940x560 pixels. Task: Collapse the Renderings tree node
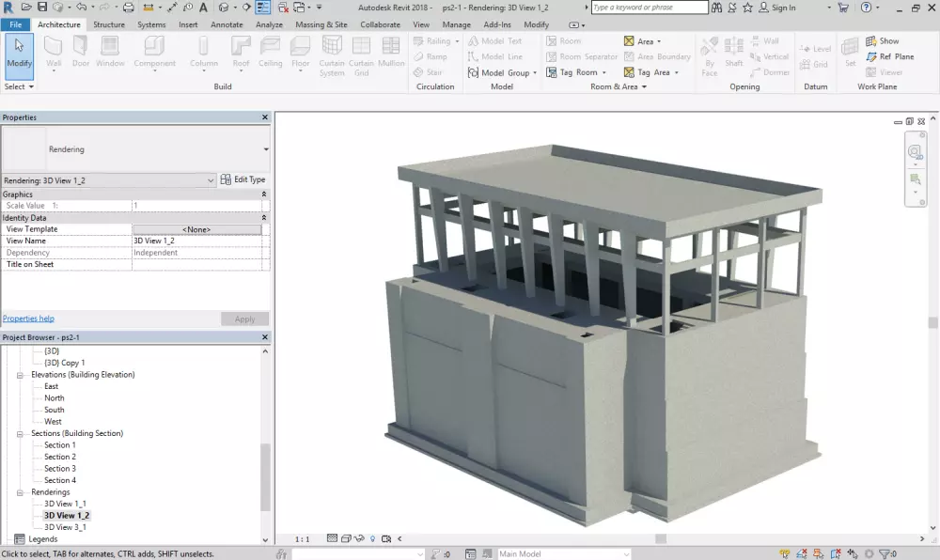[21, 492]
